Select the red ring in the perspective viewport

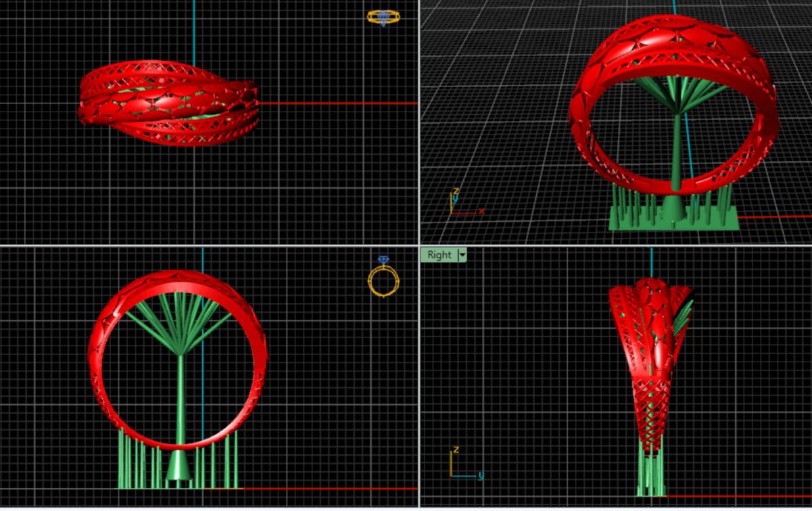(x=673, y=105)
